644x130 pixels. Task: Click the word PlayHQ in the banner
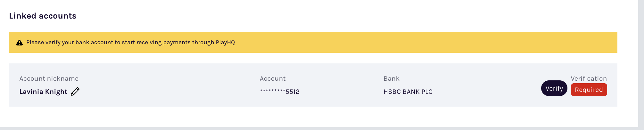(225, 42)
